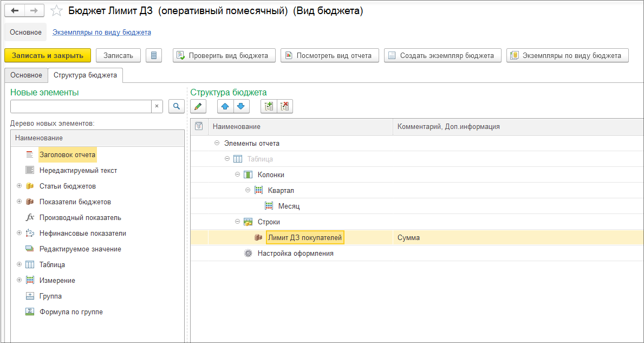Collapse the Строки node in structure
Viewport: 644px width, 343px height.
coord(237,222)
